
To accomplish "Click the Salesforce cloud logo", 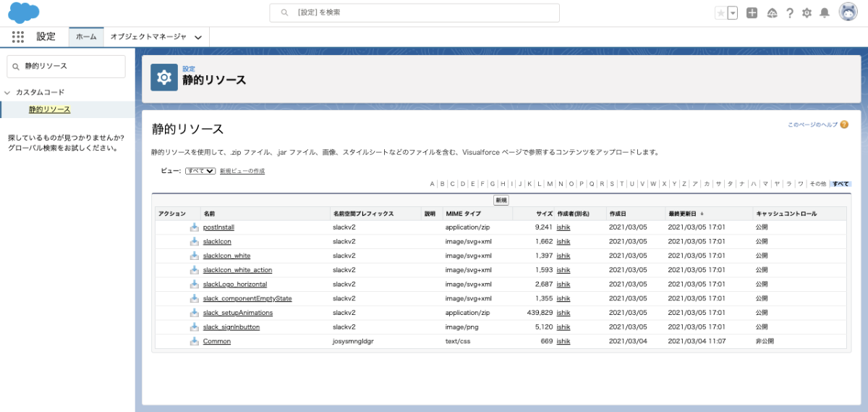I will click(x=24, y=13).
